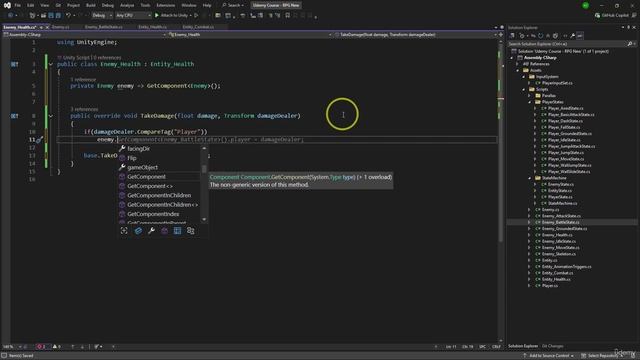Click the highlighted preview toggle in Solution Explorer toolbar

point(580,36)
